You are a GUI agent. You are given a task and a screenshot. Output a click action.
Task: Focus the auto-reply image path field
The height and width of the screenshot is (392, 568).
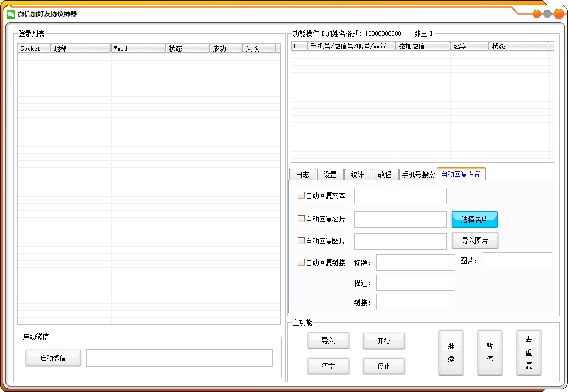pos(400,242)
